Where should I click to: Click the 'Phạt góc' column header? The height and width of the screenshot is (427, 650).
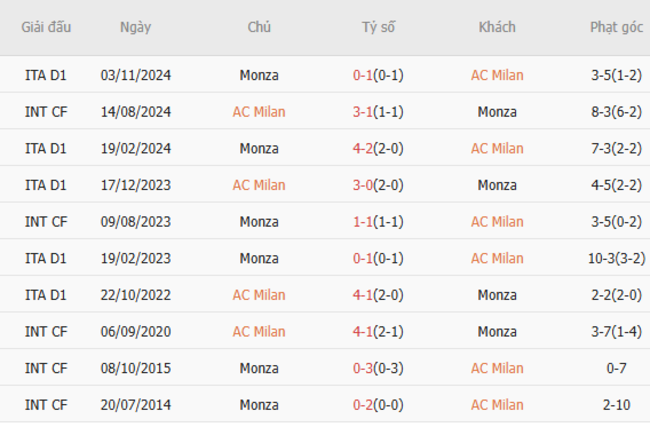pos(616,27)
